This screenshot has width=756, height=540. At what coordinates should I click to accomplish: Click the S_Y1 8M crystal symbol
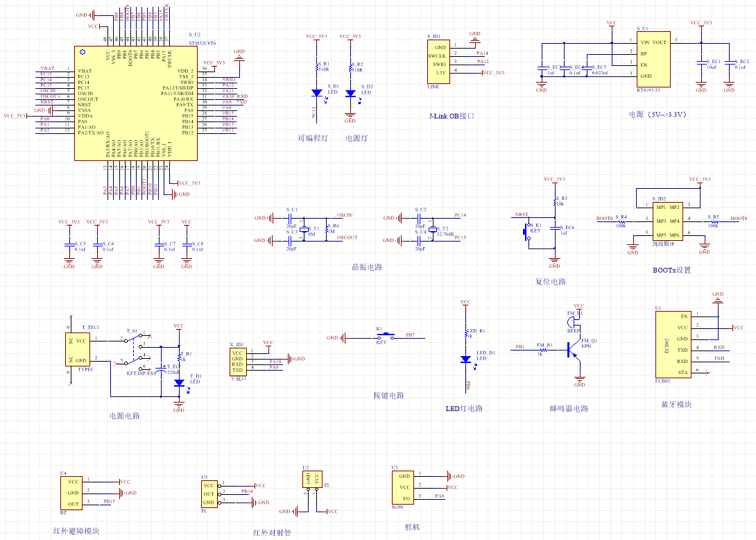[x=303, y=230]
